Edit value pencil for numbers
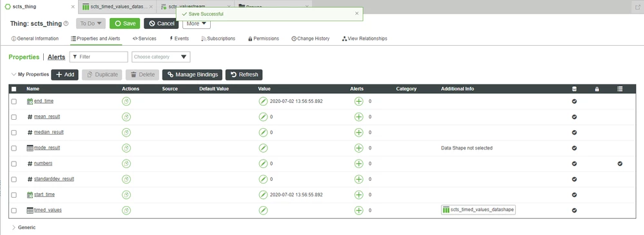 pos(263,164)
